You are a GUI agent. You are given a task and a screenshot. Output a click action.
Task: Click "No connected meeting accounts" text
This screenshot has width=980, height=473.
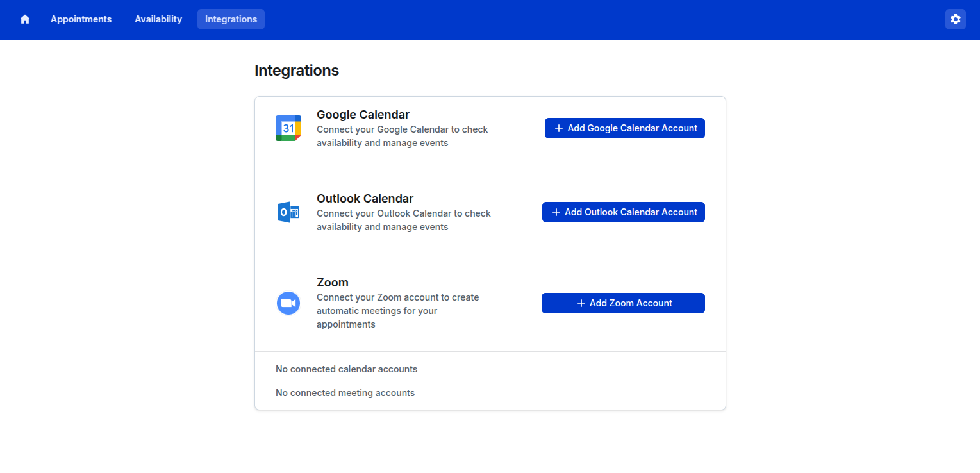pos(345,393)
